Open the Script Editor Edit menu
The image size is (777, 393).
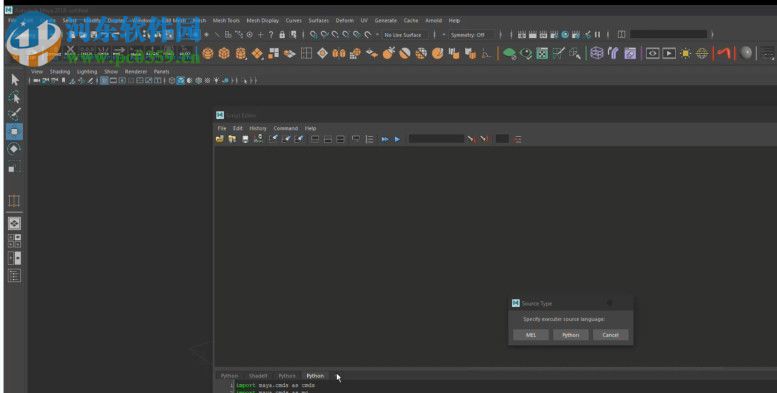238,128
